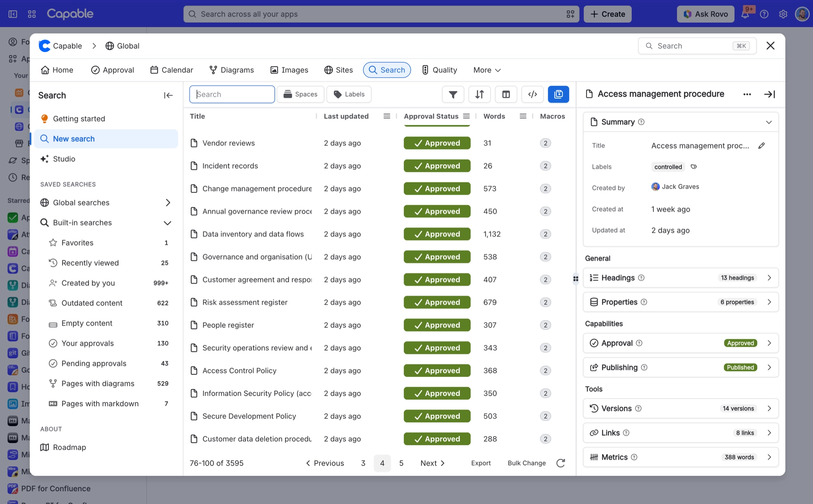This screenshot has width=813, height=504.
Task: Click Bulk Change
Action: point(526,463)
